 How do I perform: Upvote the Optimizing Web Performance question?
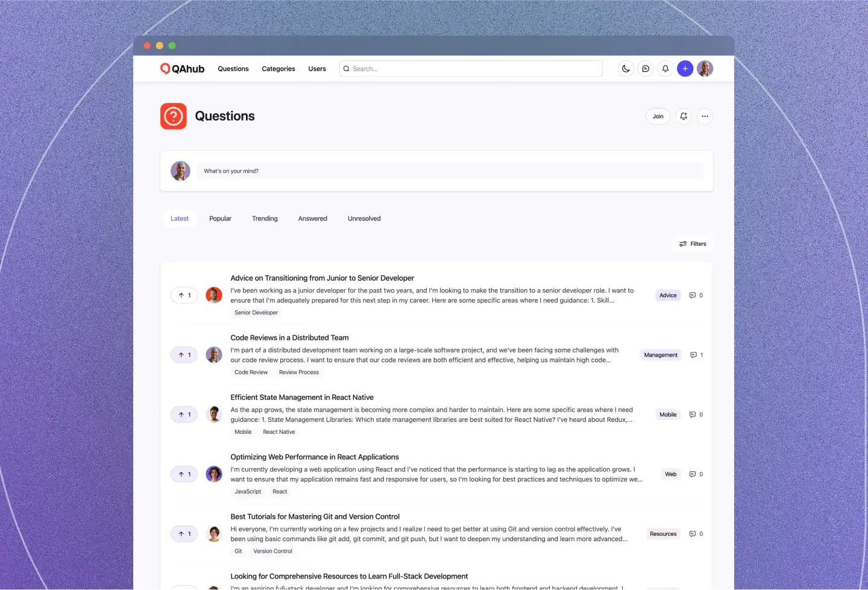point(184,474)
